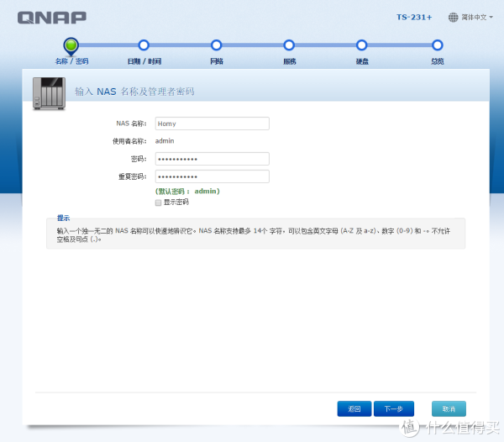The height and width of the screenshot is (442, 504).
Task: Click the 日期/时间 step label
Action: click(144, 61)
